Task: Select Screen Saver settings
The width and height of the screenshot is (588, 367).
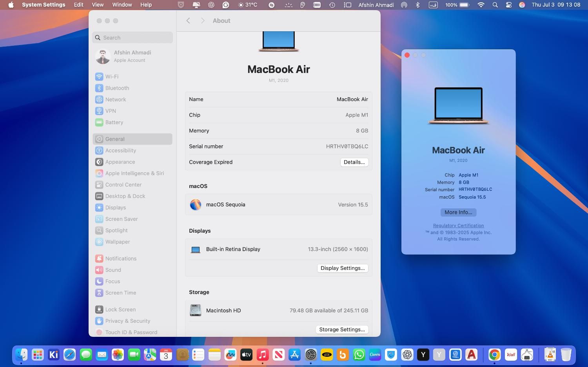Action: tap(132, 219)
